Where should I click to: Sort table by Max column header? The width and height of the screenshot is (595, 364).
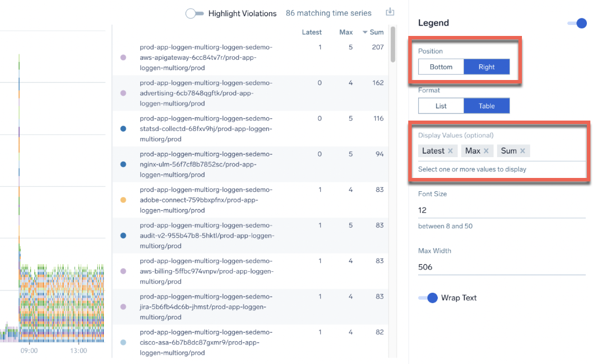[x=346, y=32]
